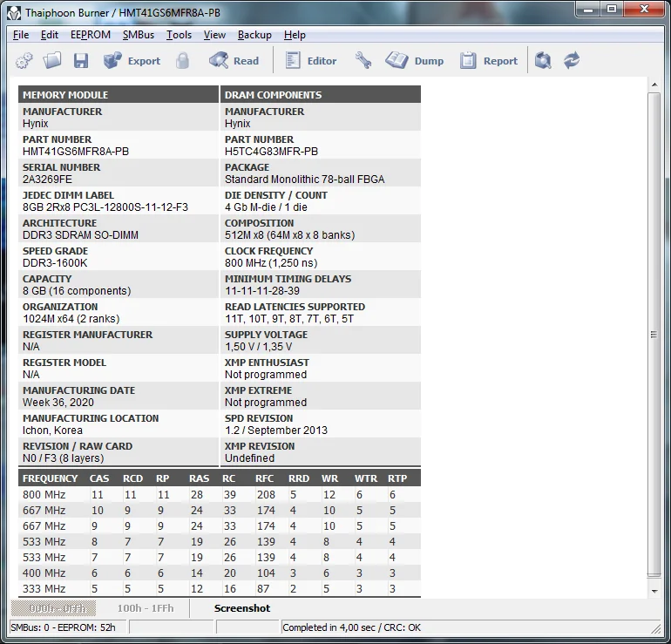The height and width of the screenshot is (644, 671).
Task: Open the File menu
Action: (21, 35)
